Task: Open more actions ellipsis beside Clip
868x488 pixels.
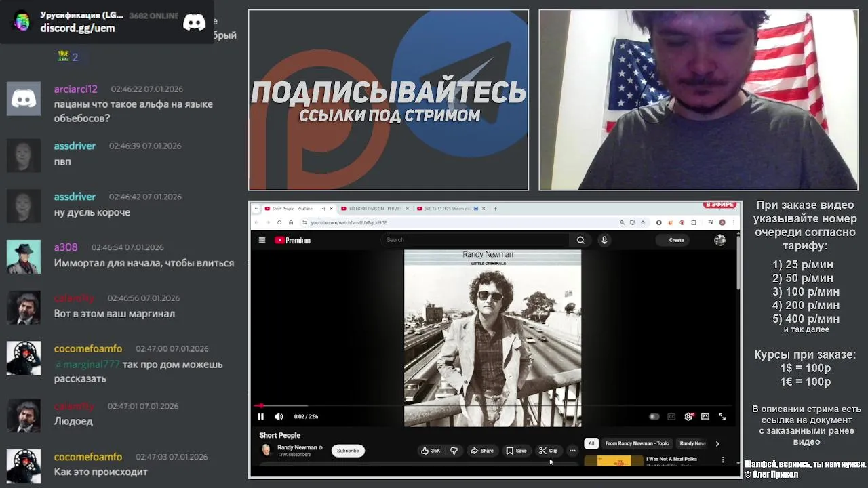Action: tap(572, 451)
